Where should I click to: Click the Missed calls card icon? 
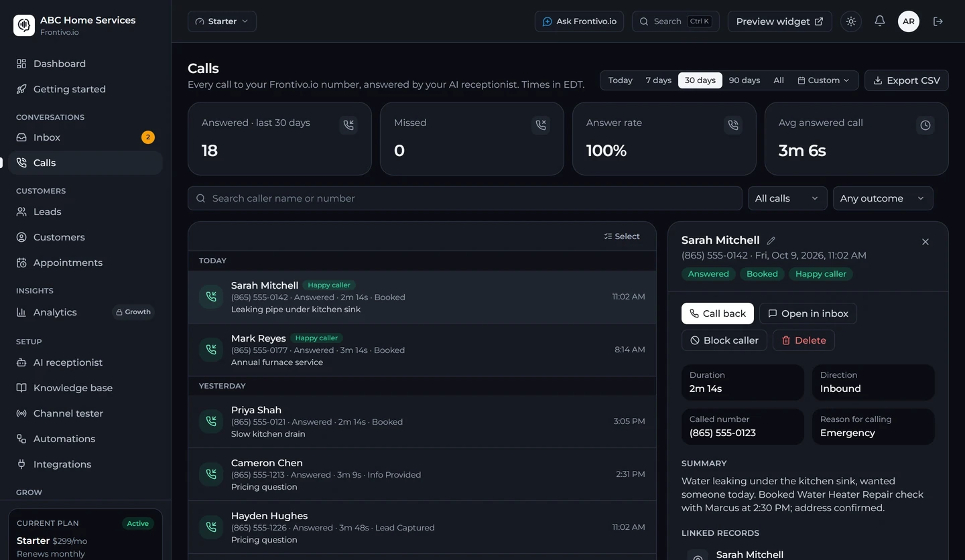541,125
